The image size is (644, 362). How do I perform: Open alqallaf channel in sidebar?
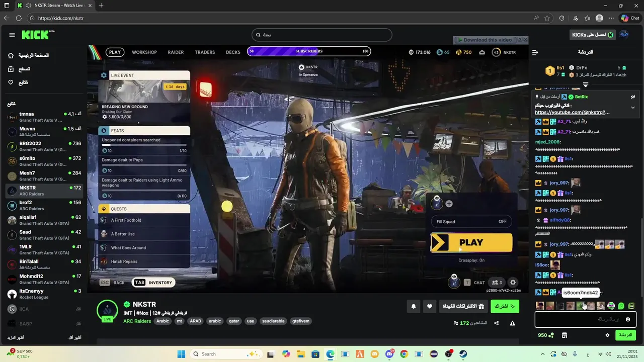coord(44,220)
